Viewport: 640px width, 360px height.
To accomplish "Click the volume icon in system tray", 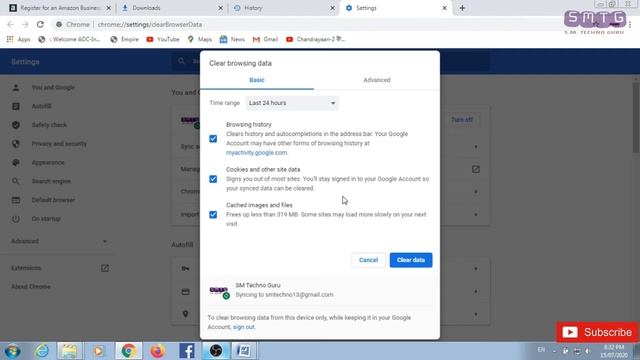I will point(588,351).
